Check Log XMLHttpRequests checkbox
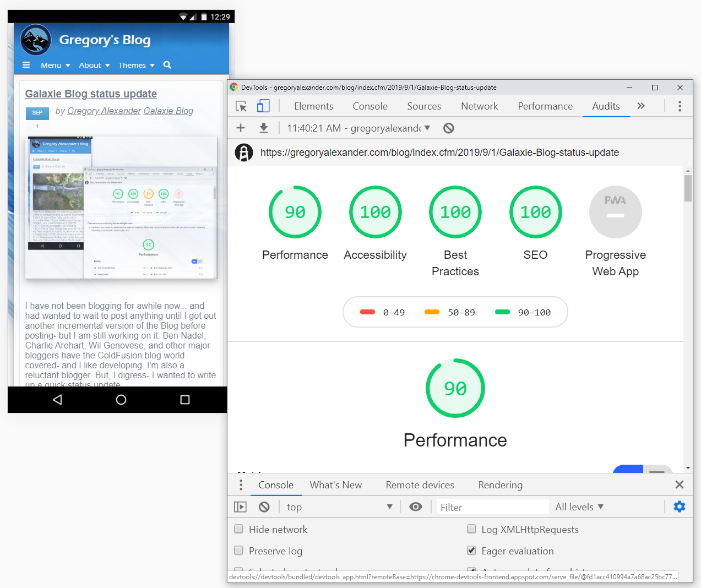Image resolution: width=701 pixels, height=588 pixels. click(x=471, y=529)
